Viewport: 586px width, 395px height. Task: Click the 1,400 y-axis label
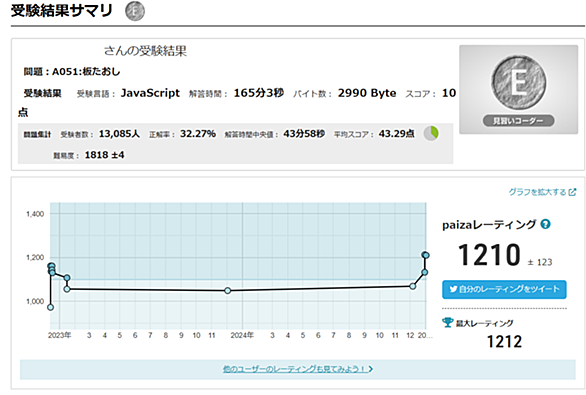(x=35, y=214)
